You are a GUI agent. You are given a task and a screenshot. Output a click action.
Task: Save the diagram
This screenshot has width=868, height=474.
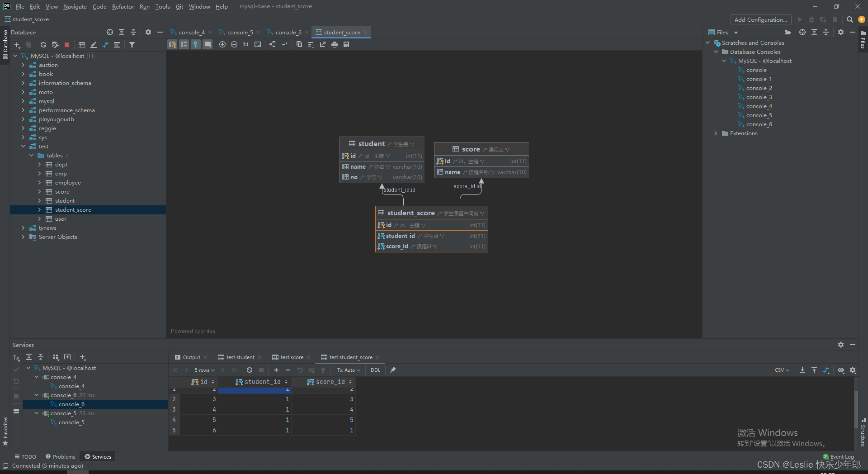[x=346, y=44]
